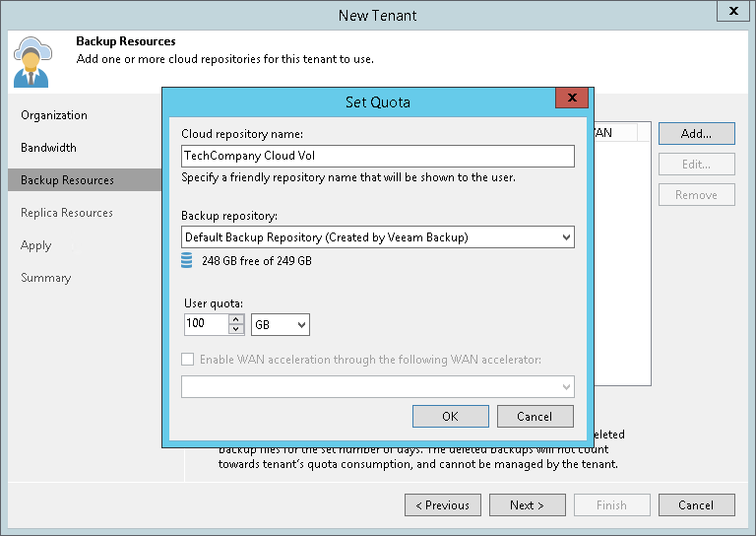Open the GB unit dropdown
Viewport: 756px width, 536px height.
pyautogui.click(x=281, y=325)
